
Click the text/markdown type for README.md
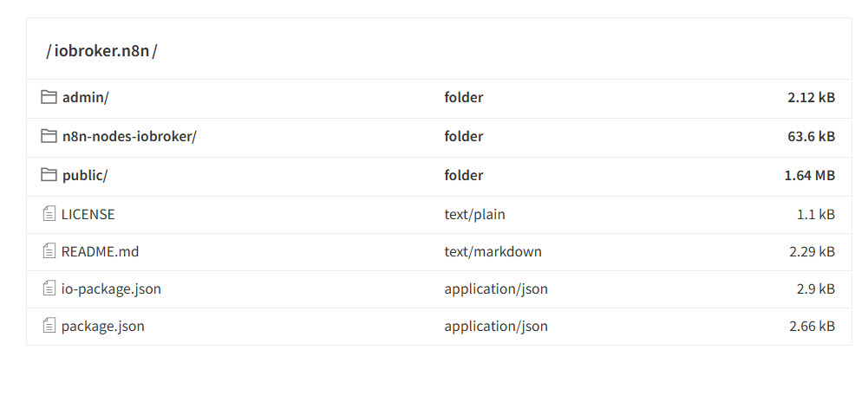(x=493, y=251)
